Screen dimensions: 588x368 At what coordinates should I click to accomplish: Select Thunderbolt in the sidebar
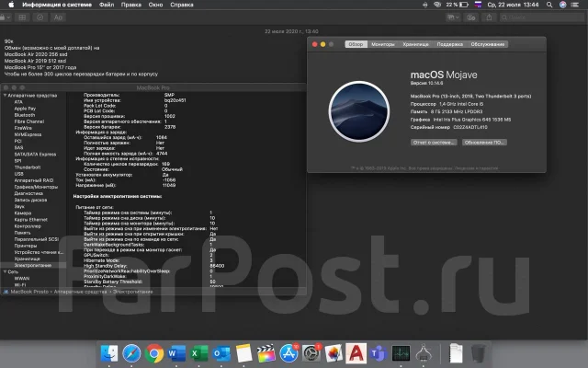pos(28,167)
